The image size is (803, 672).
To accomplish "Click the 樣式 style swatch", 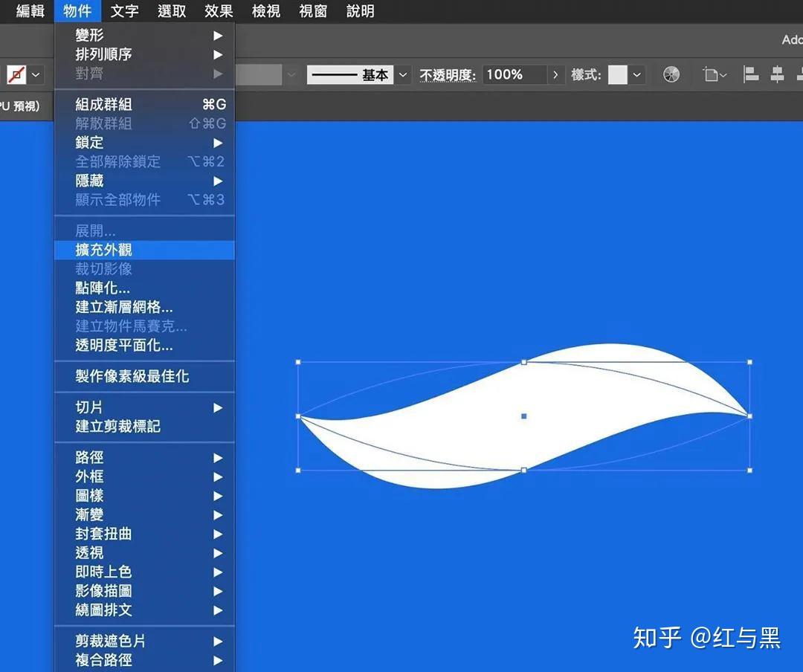I will (618, 74).
